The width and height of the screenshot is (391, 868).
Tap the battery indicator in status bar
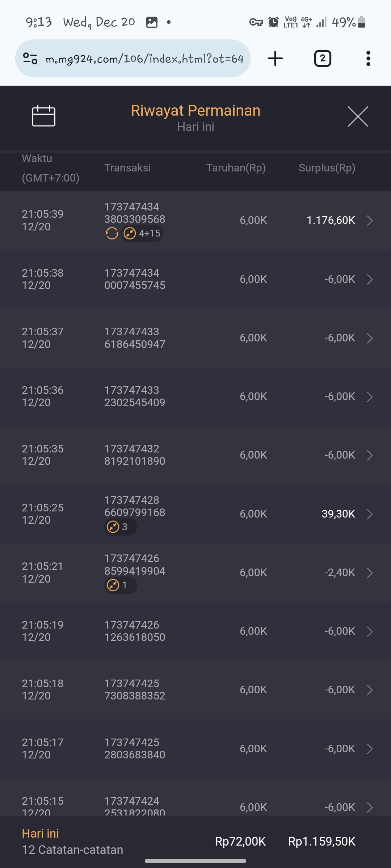(x=361, y=22)
